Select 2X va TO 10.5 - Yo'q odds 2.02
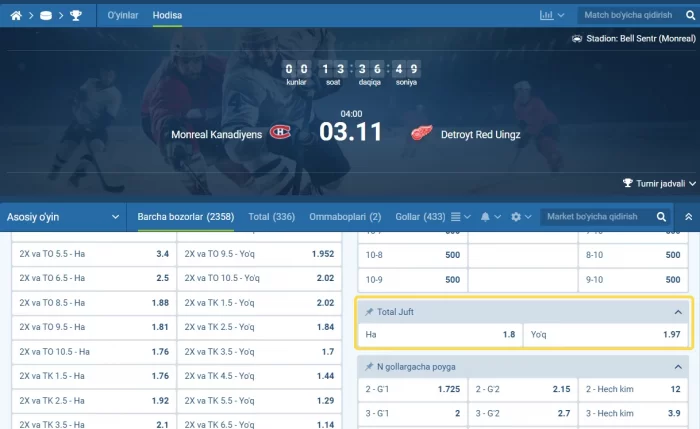Screen dimensions: 700x429 [259, 278]
